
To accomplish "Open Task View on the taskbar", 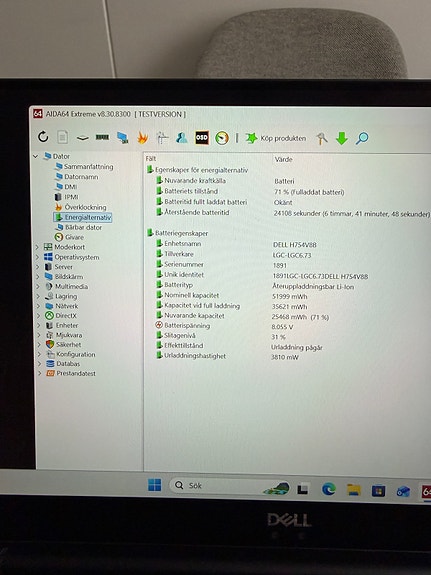I will tap(303, 489).
